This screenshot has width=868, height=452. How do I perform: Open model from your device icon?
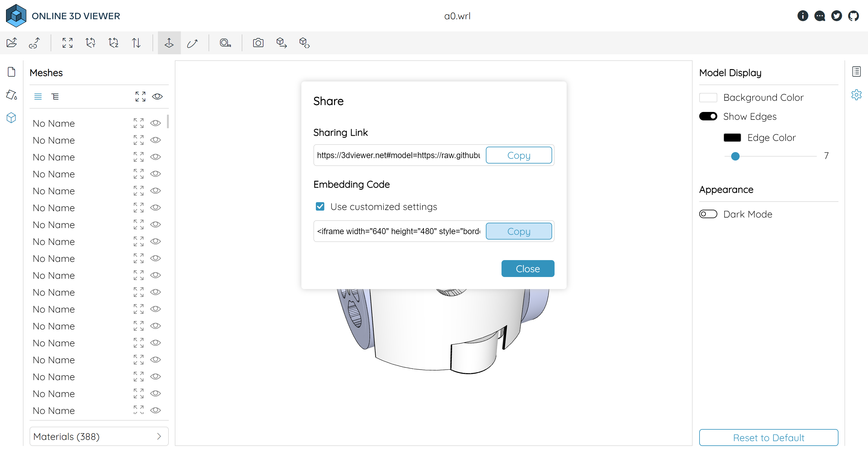pos(12,43)
